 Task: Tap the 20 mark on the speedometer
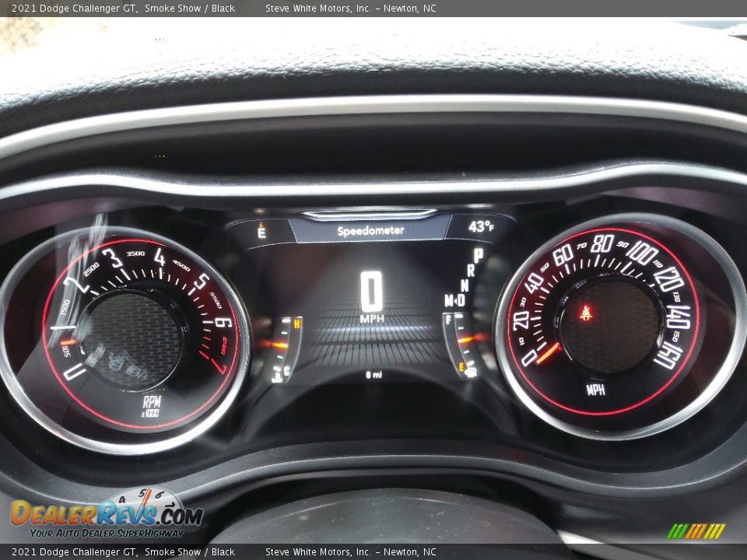tap(521, 320)
